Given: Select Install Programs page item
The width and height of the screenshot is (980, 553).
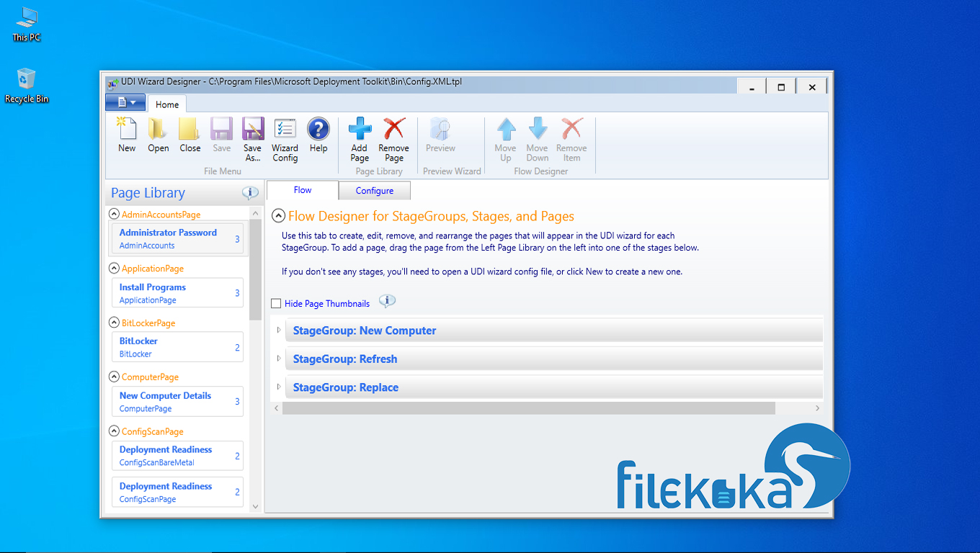Looking at the screenshot, I should click(x=177, y=293).
